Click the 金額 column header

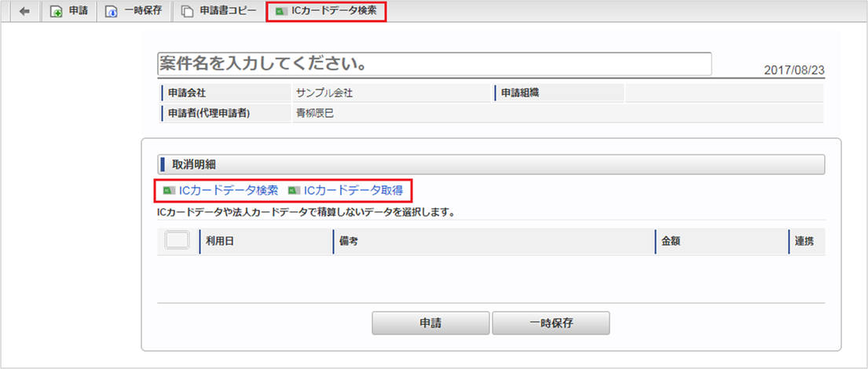(x=722, y=242)
